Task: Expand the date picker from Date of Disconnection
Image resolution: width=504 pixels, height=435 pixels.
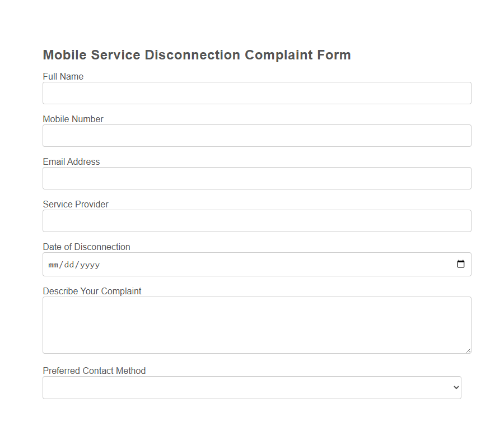Action: (461, 263)
